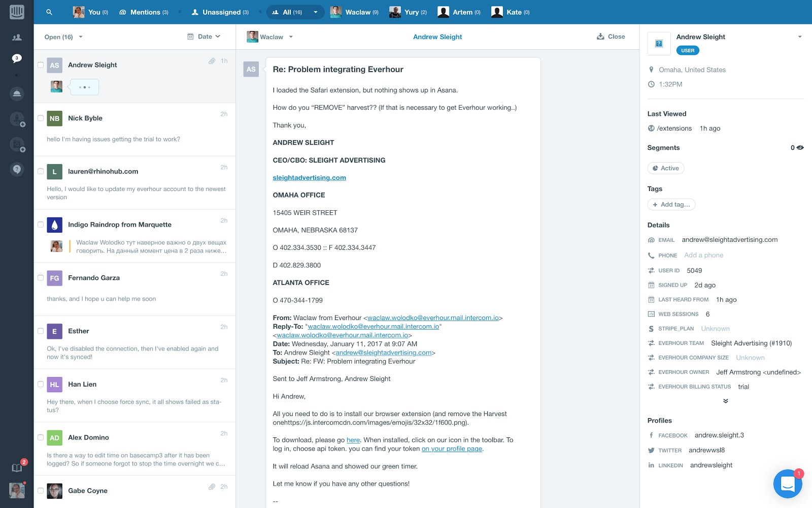
Task: Close the conversation with Close button
Action: click(611, 37)
